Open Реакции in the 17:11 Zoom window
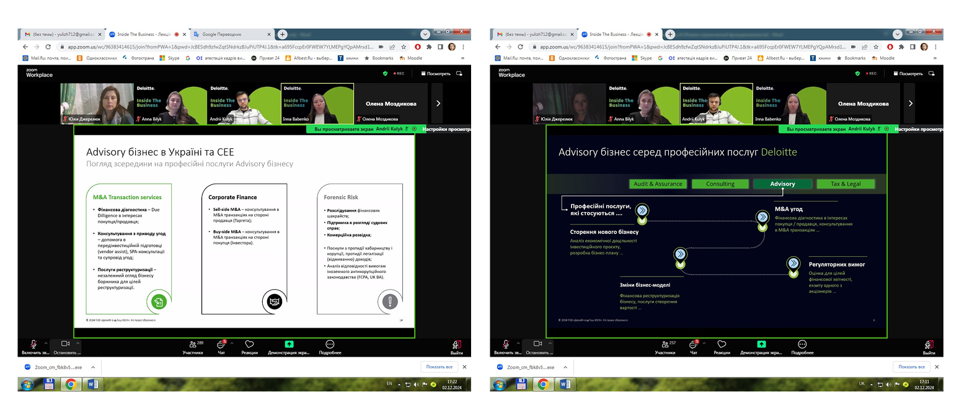980x420 pixels. click(722, 347)
